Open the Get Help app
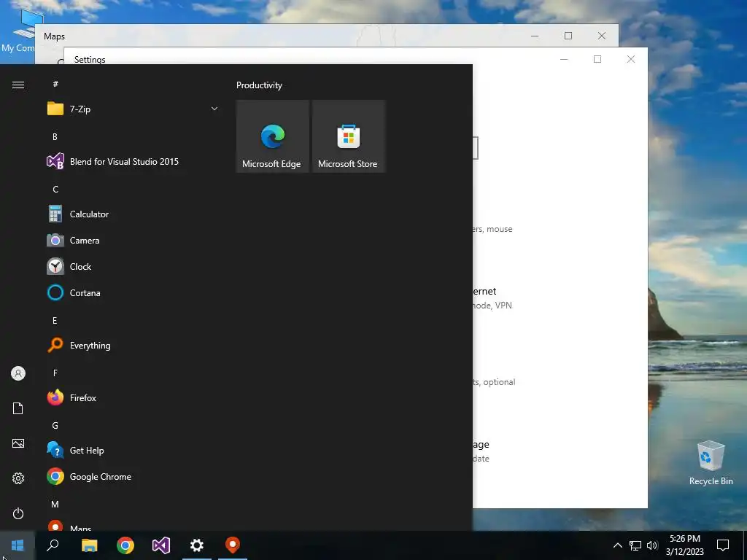The height and width of the screenshot is (560, 747). tap(133, 451)
